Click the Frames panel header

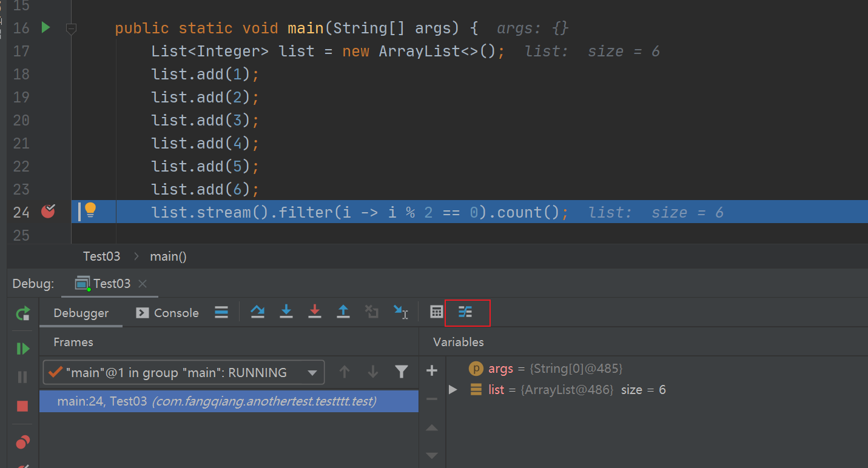73,342
